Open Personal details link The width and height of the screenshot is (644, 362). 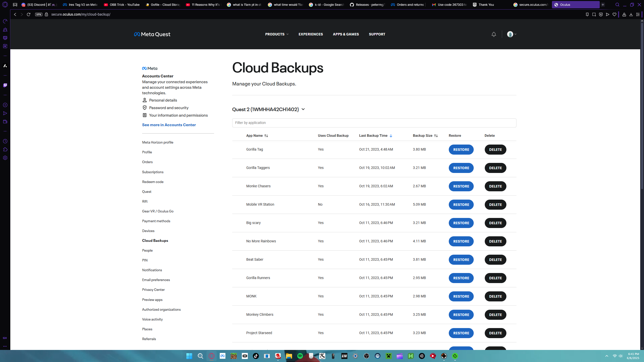click(x=159, y=100)
